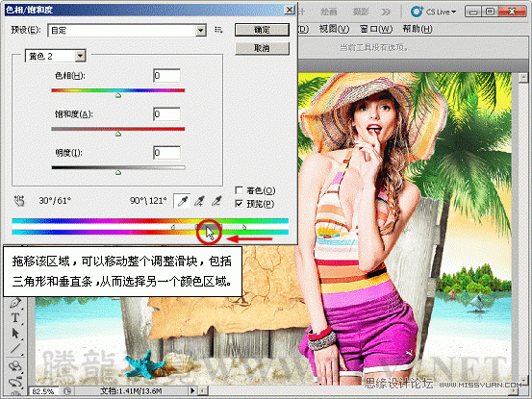The image size is (532, 399).
Task: Open the 窗口(W) menu
Action: point(376,29)
